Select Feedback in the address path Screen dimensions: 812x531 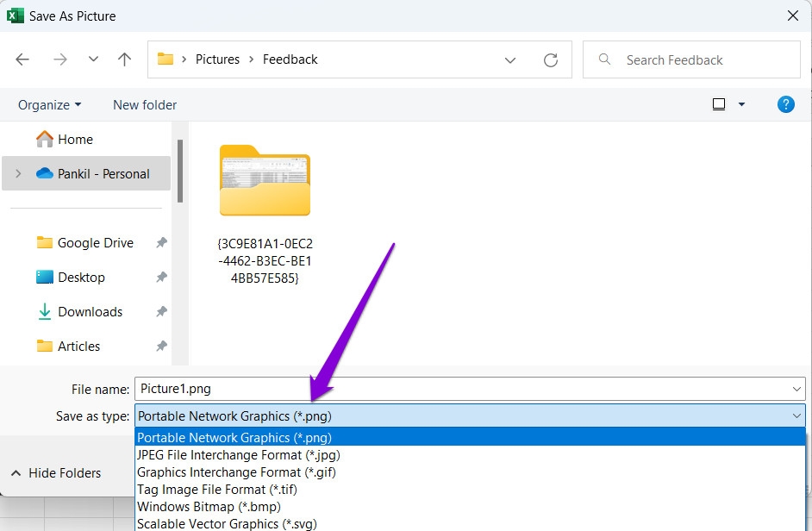pyautogui.click(x=290, y=59)
